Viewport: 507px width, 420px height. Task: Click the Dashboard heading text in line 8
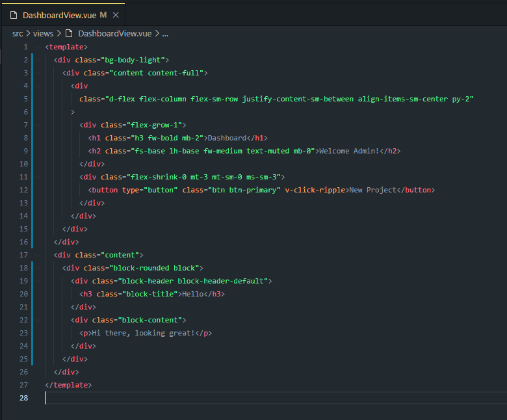coord(227,138)
